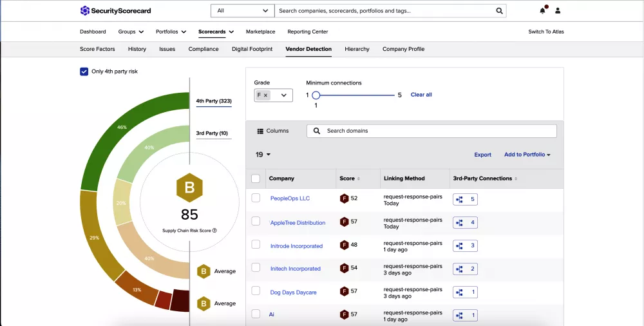Switch to Compliance tab
644x326 pixels.
pyautogui.click(x=204, y=49)
